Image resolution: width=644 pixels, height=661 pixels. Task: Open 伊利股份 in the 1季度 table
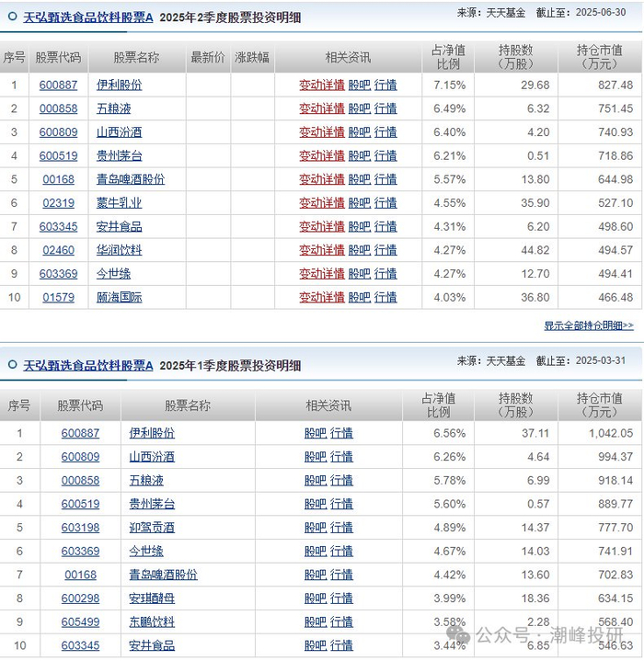(x=152, y=433)
